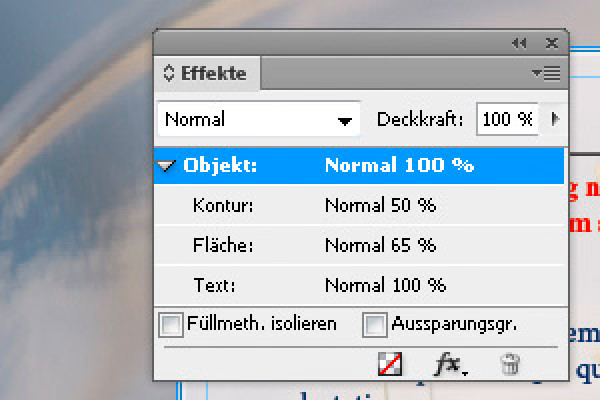
Task: Click the trash delete effect icon
Action: point(510,364)
